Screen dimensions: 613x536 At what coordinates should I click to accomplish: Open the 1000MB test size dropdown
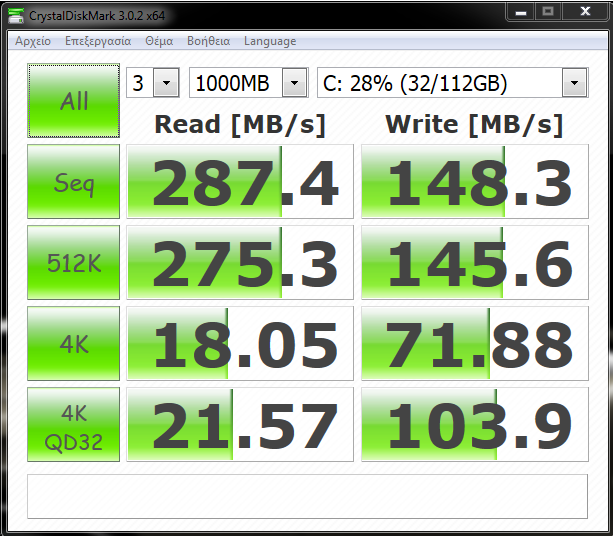click(x=249, y=82)
